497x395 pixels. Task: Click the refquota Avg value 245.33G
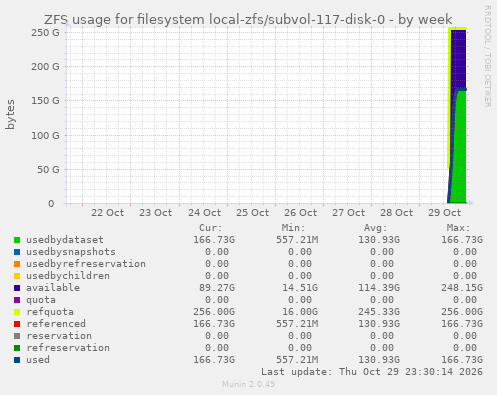coord(379,312)
